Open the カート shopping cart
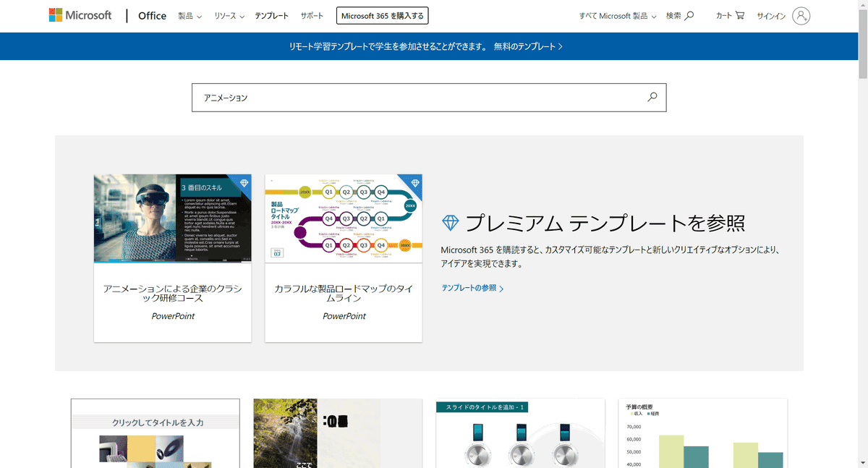Image resolution: width=868 pixels, height=468 pixels. [x=730, y=16]
